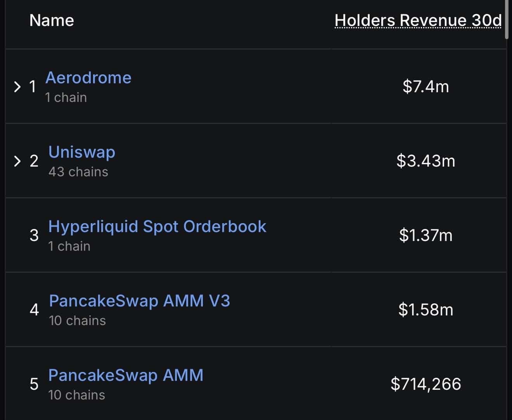
Task: Click the Name column header
Action: point(51,21)
